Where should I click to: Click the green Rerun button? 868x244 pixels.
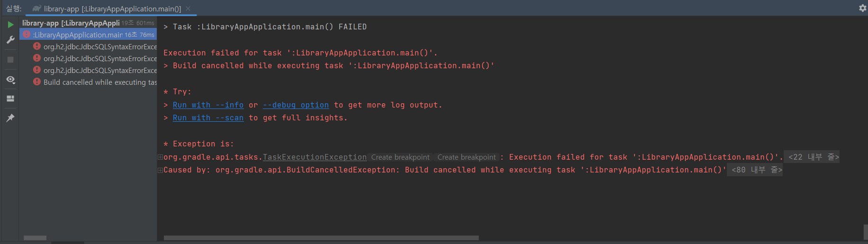pyautogui.click(x=10, y=25)
